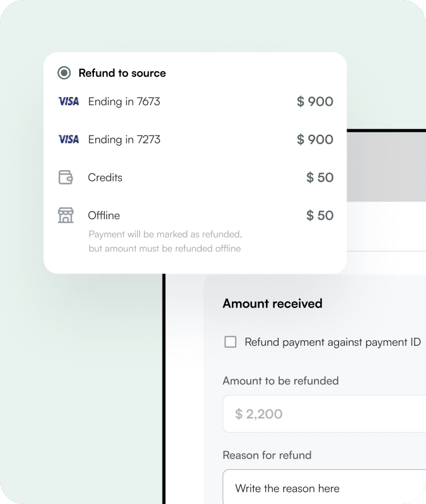Select the Refund to source radio button
Screen dimensions: 426x504
click(x=64, y=73)
